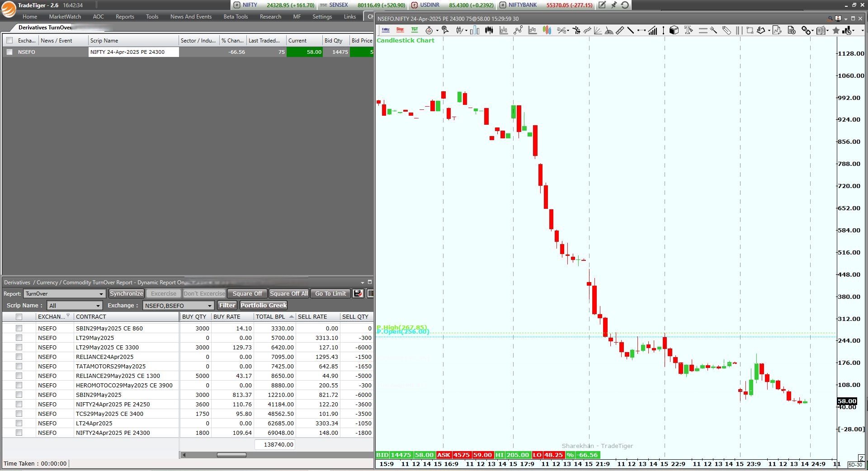This screenshot has height=471, width=868.
Task: Toggle the select-all checkbox in turnover header
Action: [x=19, y=317]
